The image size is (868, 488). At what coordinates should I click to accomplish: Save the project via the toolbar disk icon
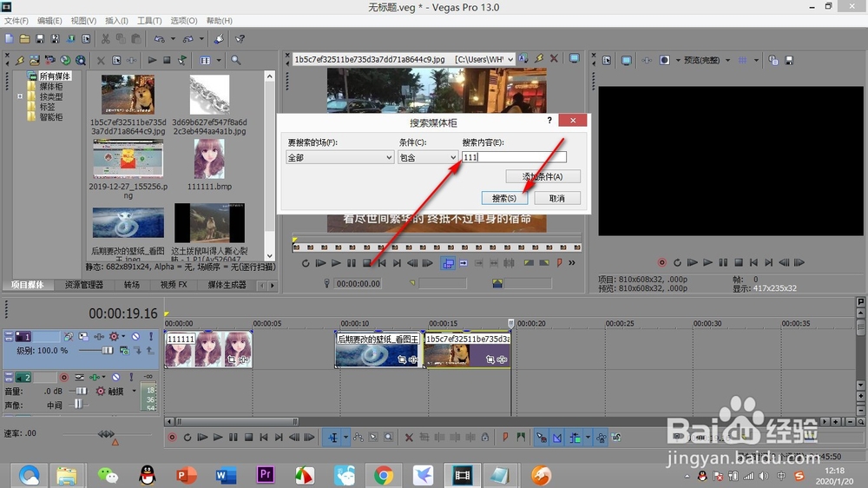tap(40, 39)
